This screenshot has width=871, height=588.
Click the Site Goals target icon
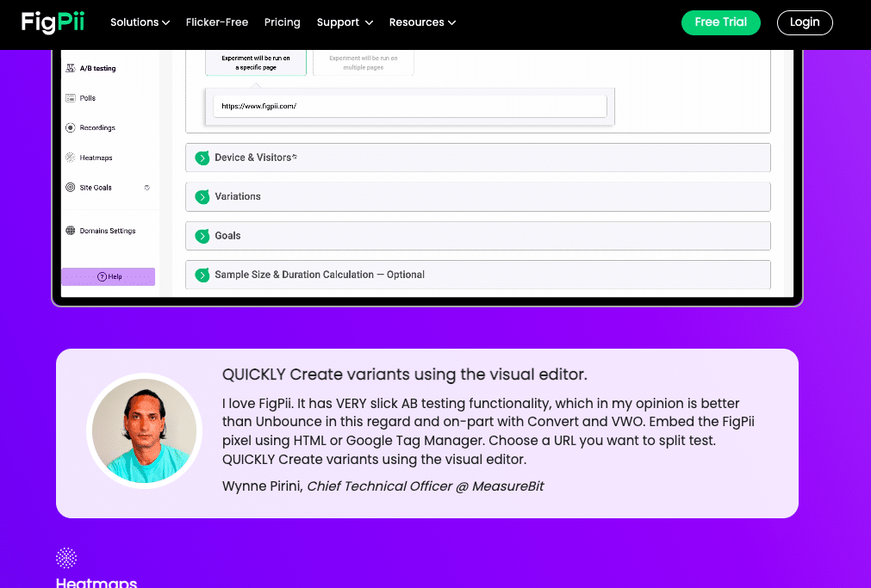point(71,188)
